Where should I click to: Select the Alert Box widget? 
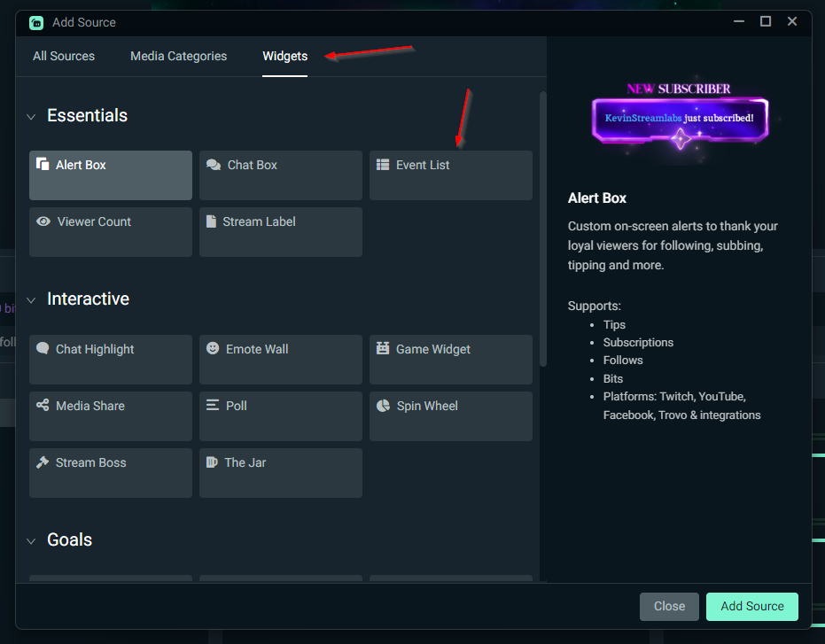coord(110,175)
